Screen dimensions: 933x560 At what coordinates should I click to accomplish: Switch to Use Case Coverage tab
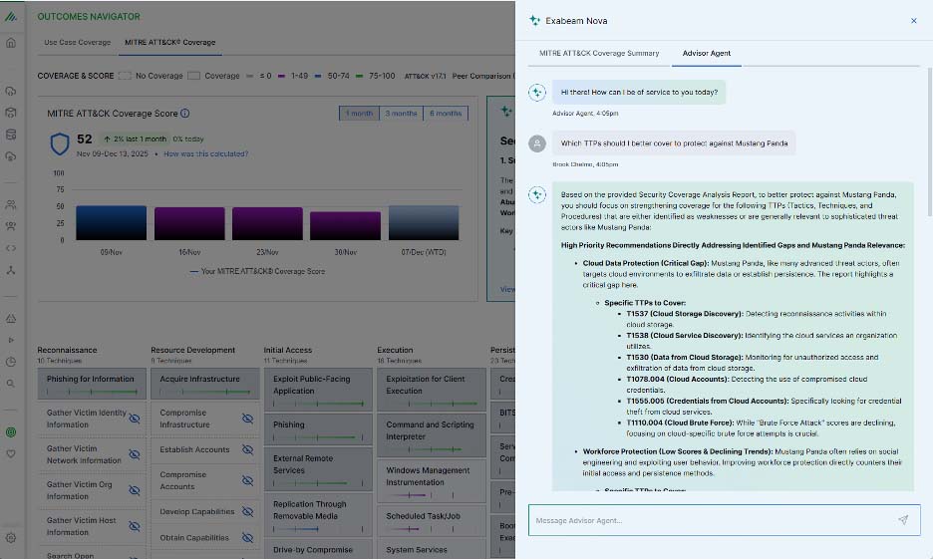[x=78, y=42]
